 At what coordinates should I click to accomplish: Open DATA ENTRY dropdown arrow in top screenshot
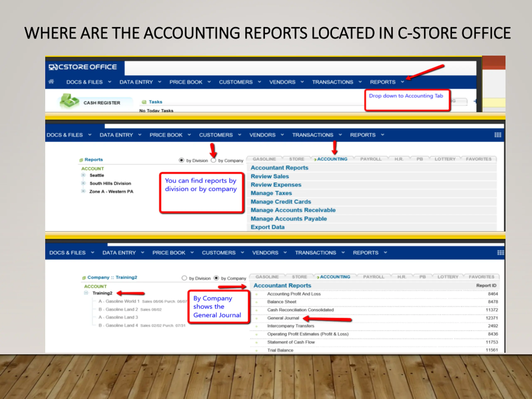pos(160,82)
